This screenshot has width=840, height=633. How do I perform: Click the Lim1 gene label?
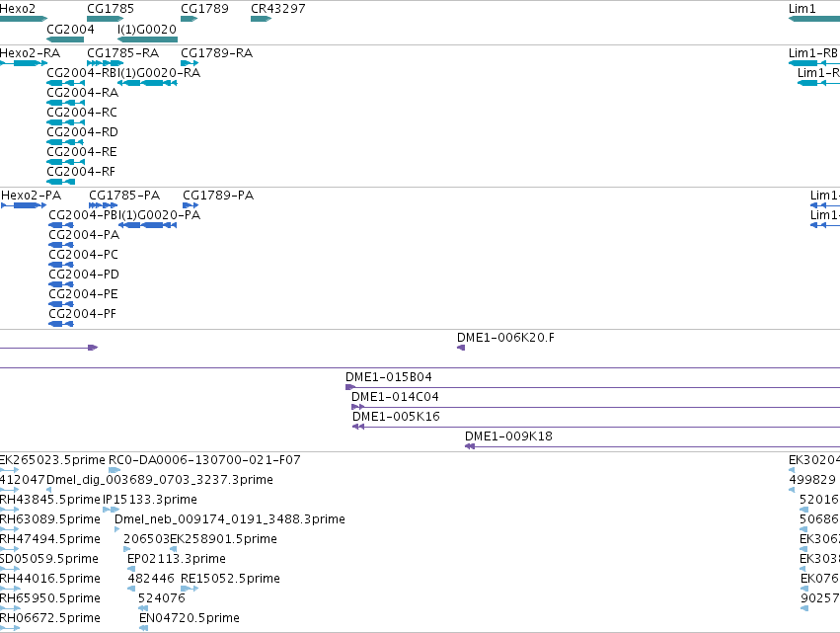(802, 9)
